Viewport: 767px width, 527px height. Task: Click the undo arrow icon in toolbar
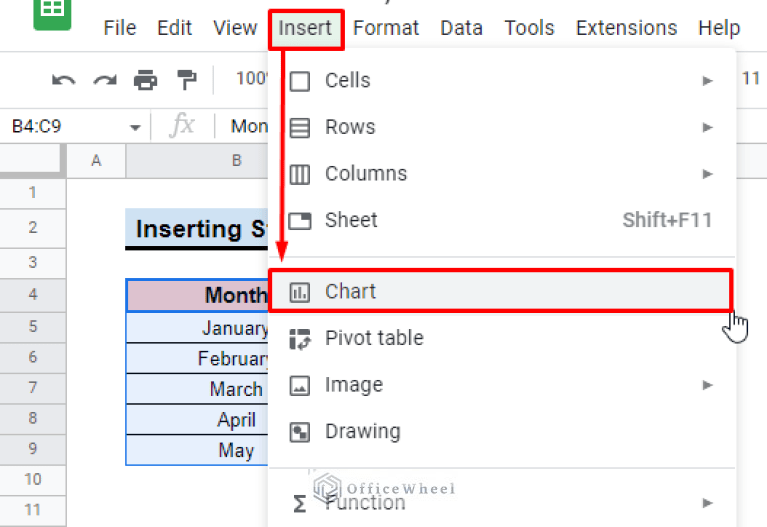coord(64,79)
